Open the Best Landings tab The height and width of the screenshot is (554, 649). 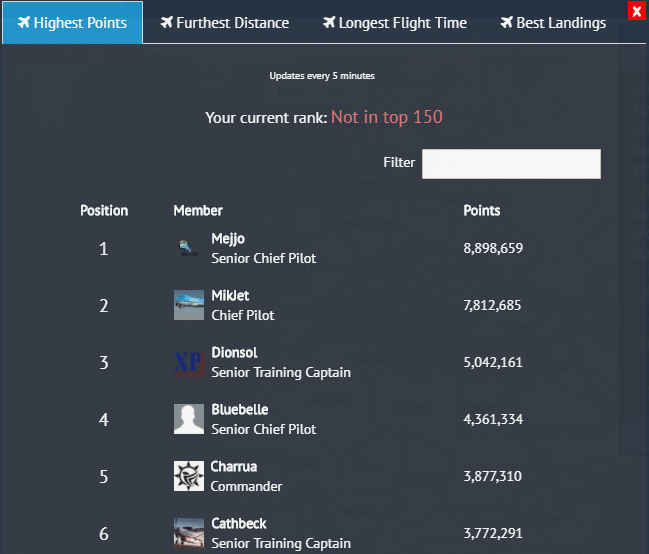point(553,23)
